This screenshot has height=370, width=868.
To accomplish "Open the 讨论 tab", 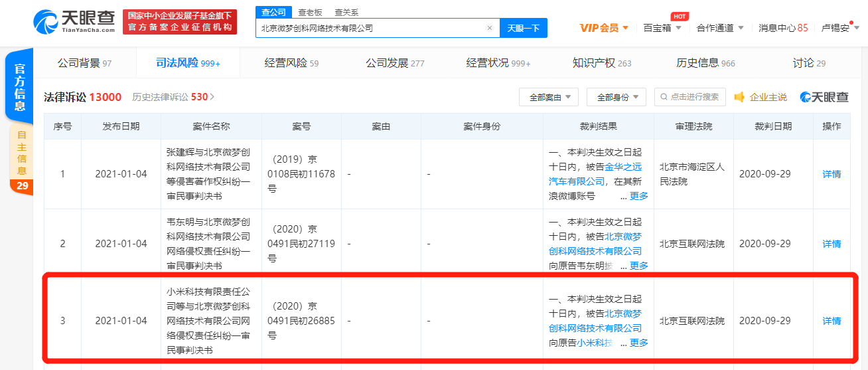I will tap(809, 63).
